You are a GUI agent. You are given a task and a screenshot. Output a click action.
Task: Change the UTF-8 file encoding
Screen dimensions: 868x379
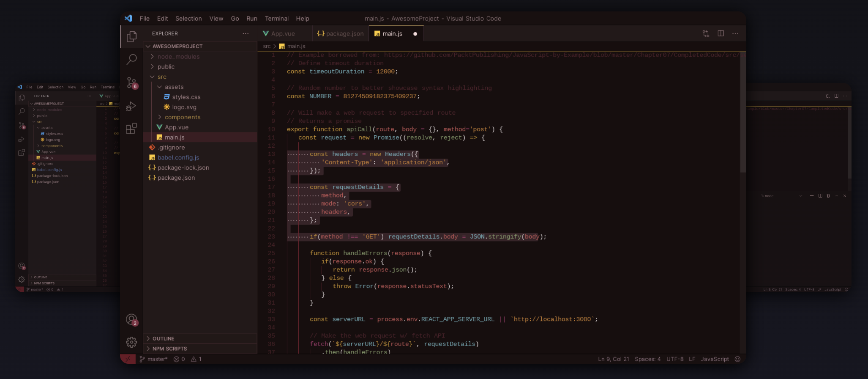pos(675,359)
